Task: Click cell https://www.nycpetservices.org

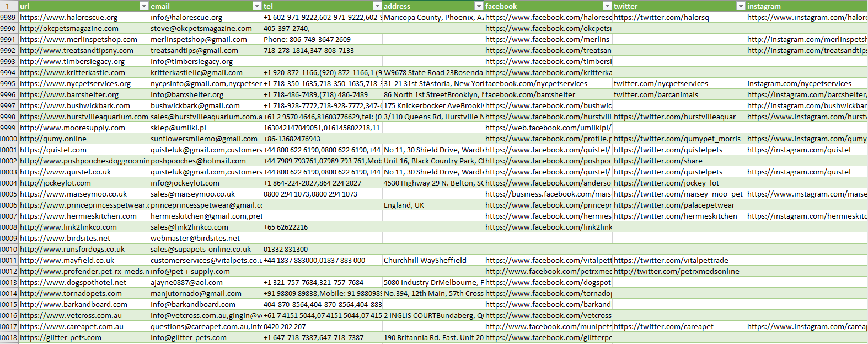Action: coord(84,83)
